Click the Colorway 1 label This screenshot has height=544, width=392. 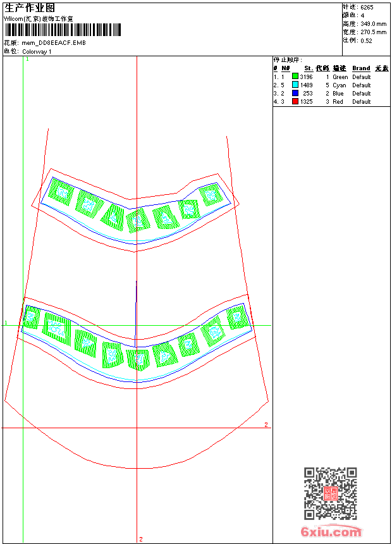[37, 52]
